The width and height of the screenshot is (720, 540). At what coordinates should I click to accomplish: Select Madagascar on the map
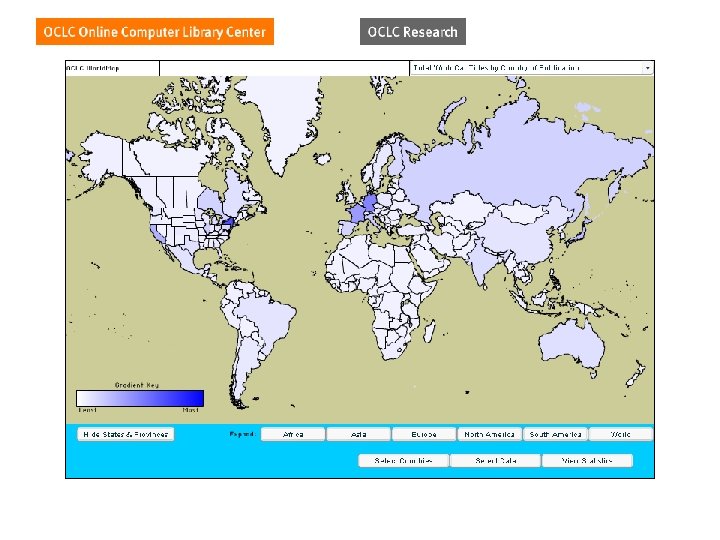click(429, 332)
